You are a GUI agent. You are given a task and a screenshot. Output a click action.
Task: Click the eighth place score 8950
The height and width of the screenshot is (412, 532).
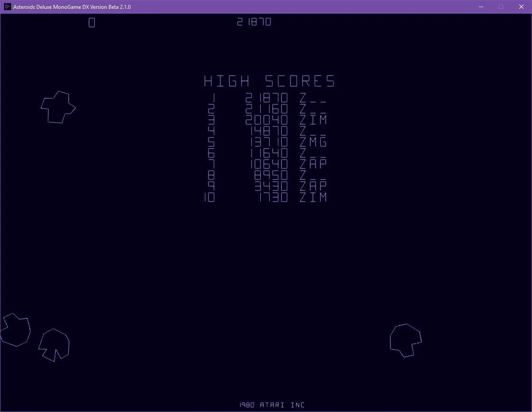point(271,175)
